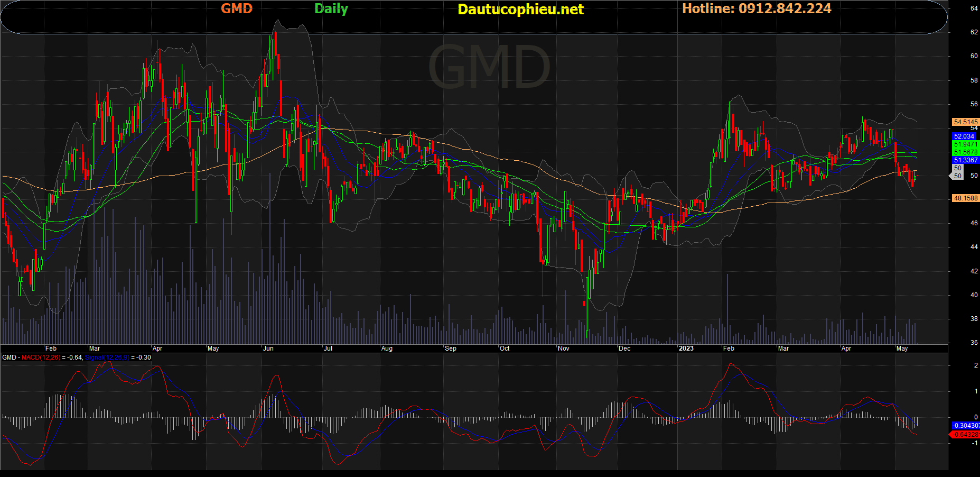The image size is (980, 477).
Task: Select the orange 54.5145 upper band price tag
Action: (x=966, y=122)
